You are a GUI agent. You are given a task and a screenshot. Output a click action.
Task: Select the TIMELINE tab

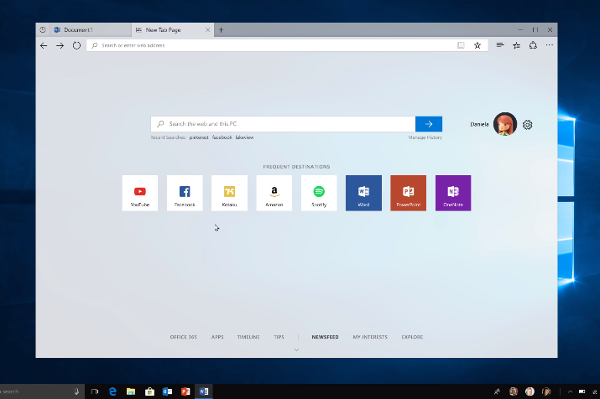[x=248, y=337]
